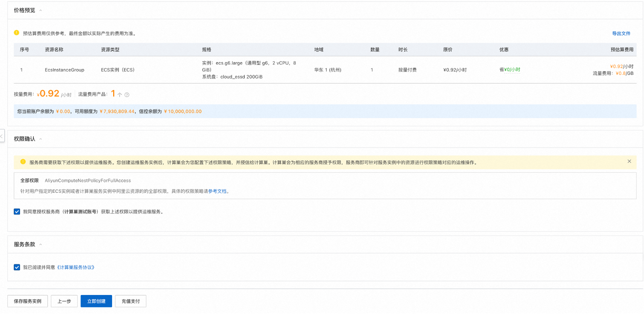Select the EcsInstanceGroup table row name
The width and height of the screenshot is (644, 314).
pyautogui.click(x=64, y=70)
